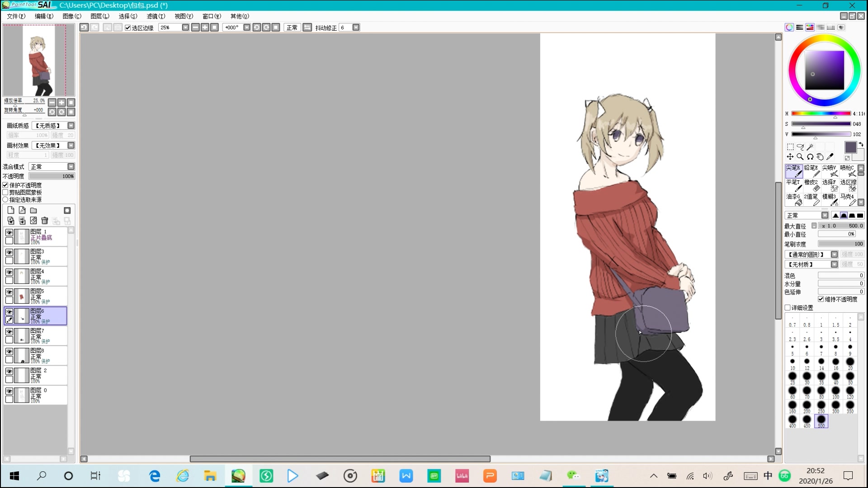
Task: Select the 铅笔E pencil brush
Action: (811, 171)
